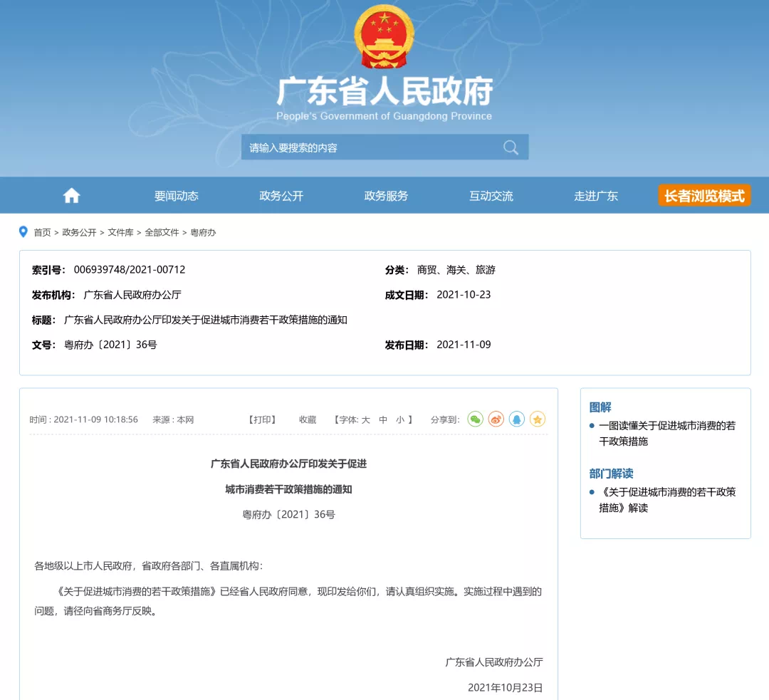Screen dimensions: 769x700
Task: Click the blue location pin icon
Action: pos(23,231)
